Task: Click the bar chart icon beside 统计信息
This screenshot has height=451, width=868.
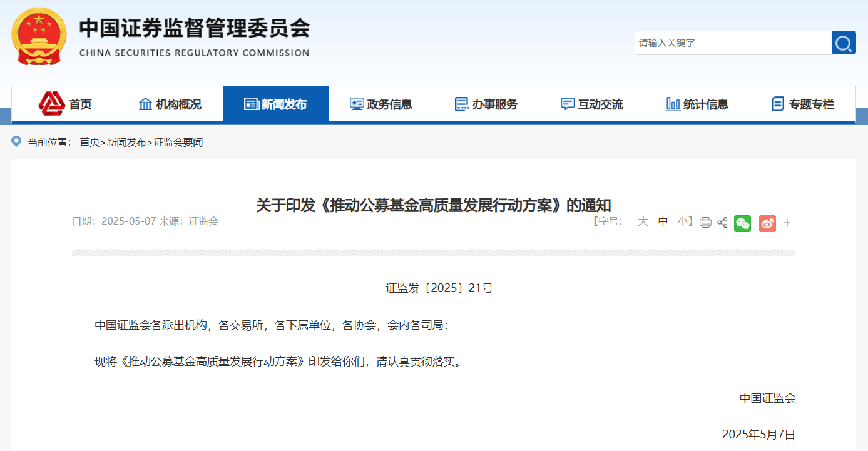Action: tap(673, 104)
